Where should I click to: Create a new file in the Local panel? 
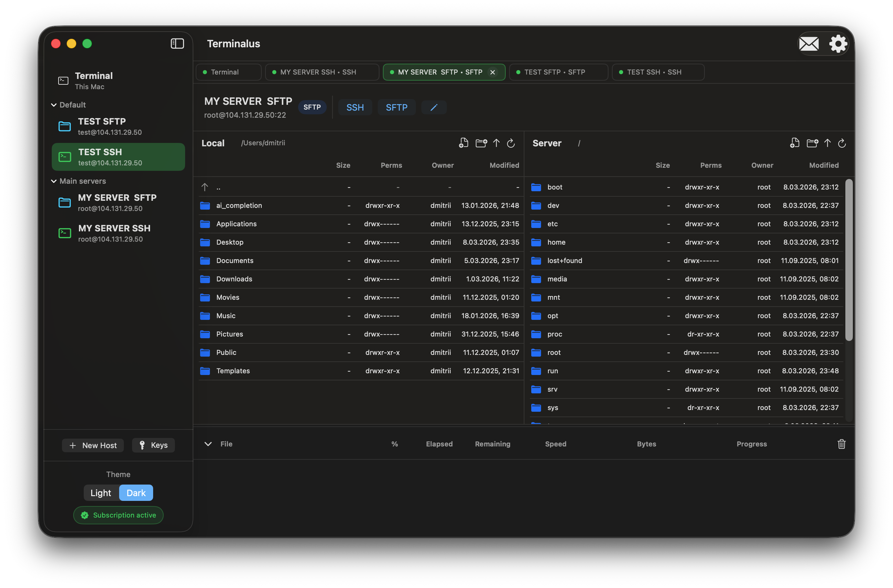(464, 143)
